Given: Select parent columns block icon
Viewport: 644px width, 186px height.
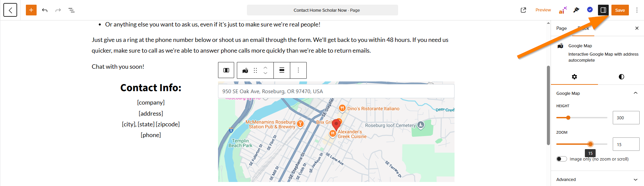Looking at the screenshot, I should tap(226, 70).
